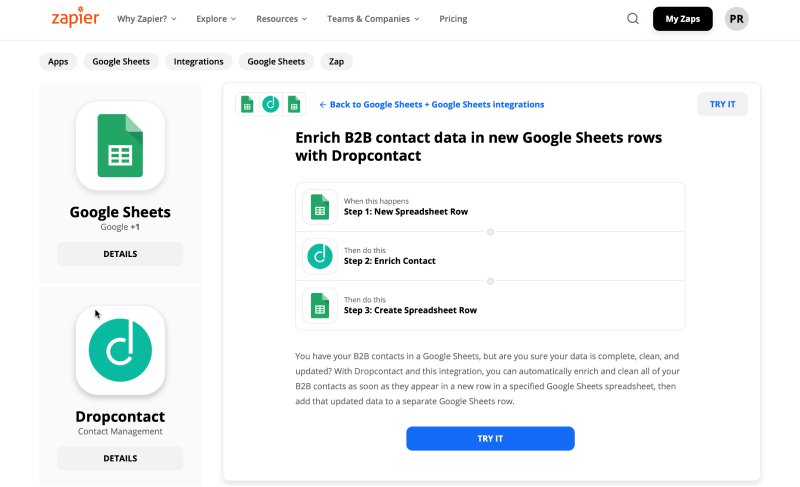This screenshot has width=800, height=487.
Task: Open DETAILS for Dropcontact
Action: coord(120,458)
